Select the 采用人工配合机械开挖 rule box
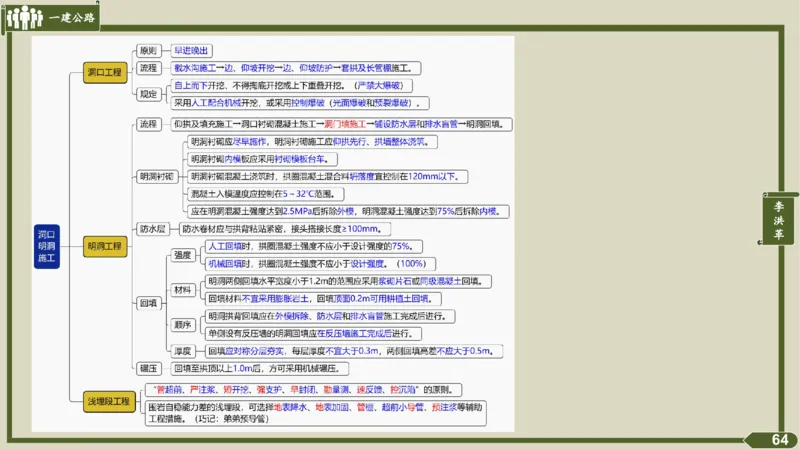800x450 pixels. pyautogui.click(x=299, y=103)
